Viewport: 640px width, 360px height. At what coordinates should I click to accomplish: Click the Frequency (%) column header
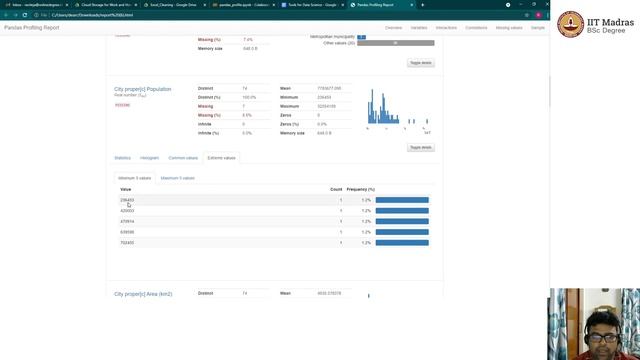coord(360,189)
